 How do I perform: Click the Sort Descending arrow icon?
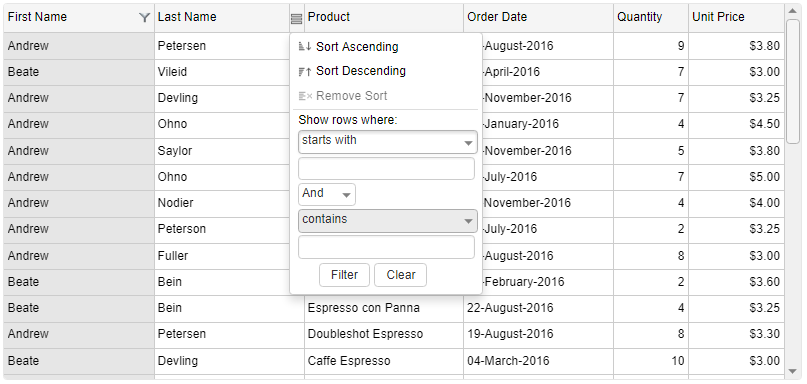pos(305,72)
